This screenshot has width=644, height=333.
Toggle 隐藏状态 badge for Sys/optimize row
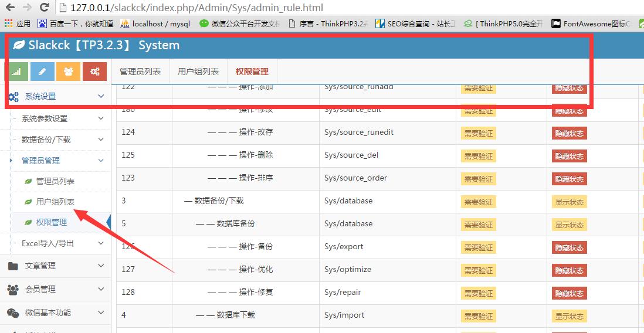click(569, 270)
